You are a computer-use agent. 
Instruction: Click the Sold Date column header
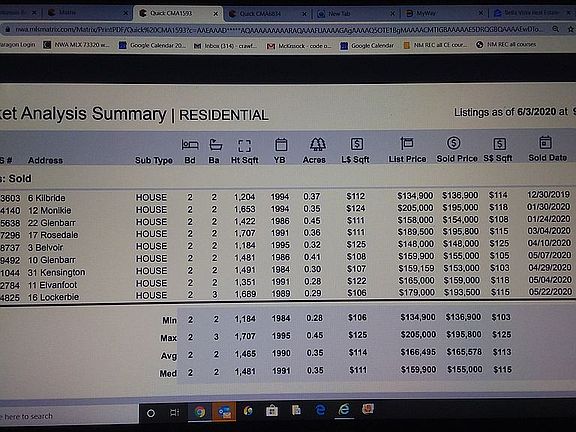point(547,158)
